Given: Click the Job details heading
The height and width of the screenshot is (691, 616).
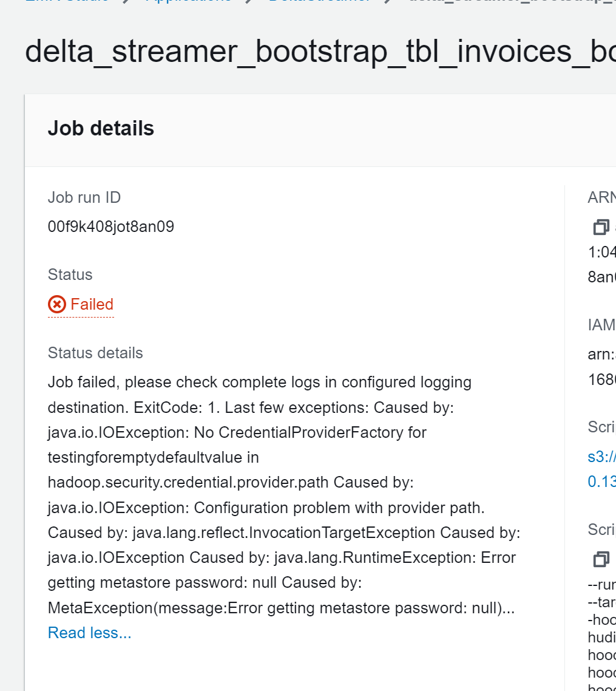Looking at the screenshot, I should (x=101, y=128).
